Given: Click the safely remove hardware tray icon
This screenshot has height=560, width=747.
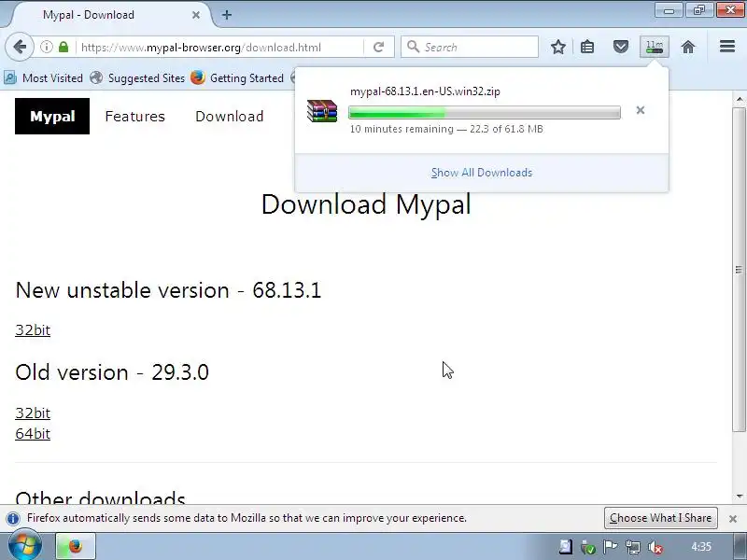Looking at the screenshot, I should click(588, 547).
